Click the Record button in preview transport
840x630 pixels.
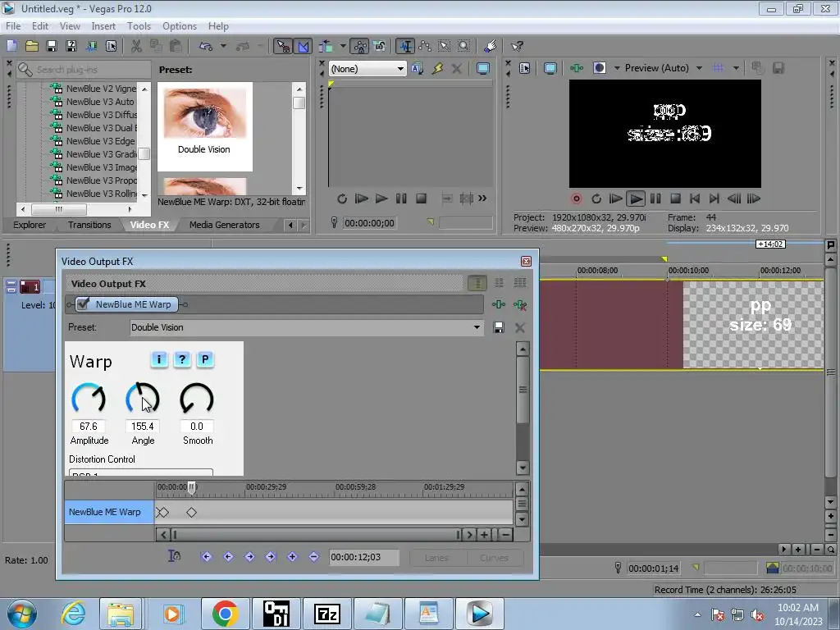click(x=577, y=199)
